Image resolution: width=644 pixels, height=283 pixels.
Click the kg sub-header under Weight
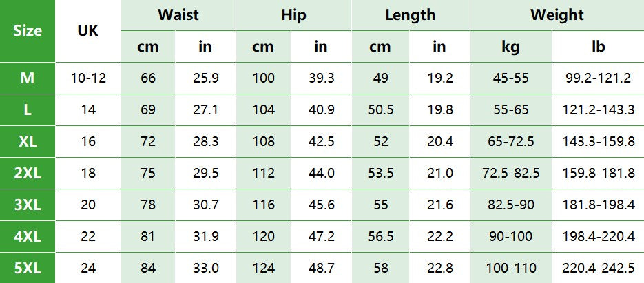pos(510,47)
